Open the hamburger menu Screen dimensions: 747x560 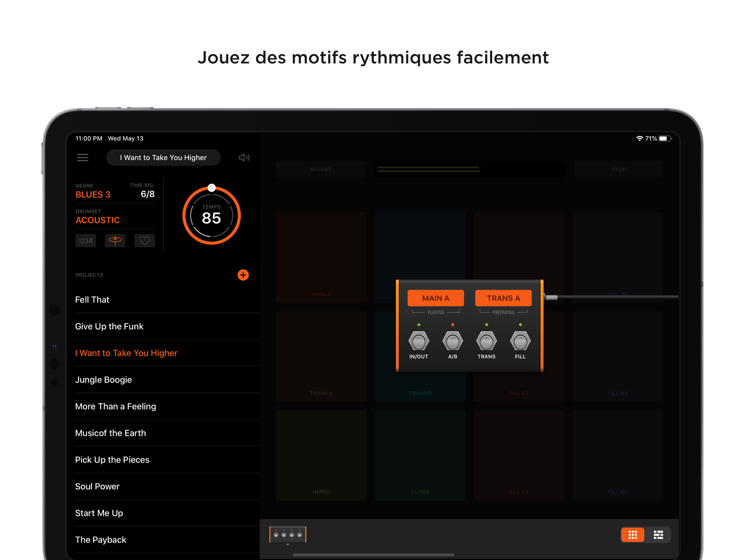point(82,157)
